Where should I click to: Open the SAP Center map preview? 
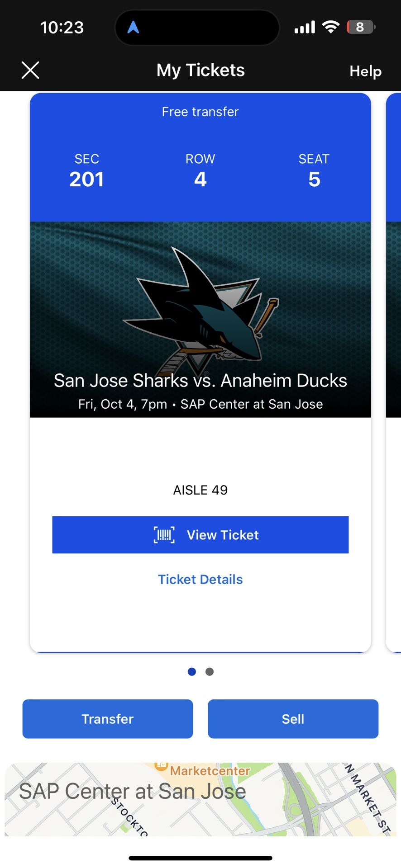click(200, 799)
